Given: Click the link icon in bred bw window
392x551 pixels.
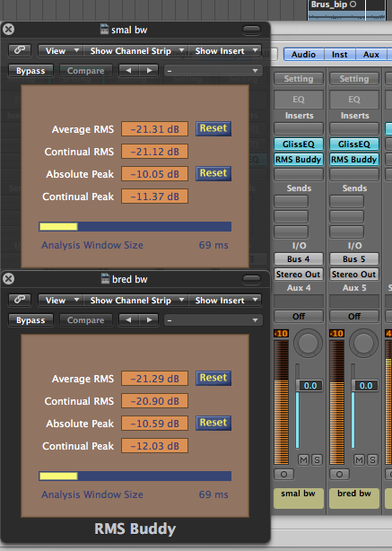Looking at the screenshot, I should tap(20, 300).
